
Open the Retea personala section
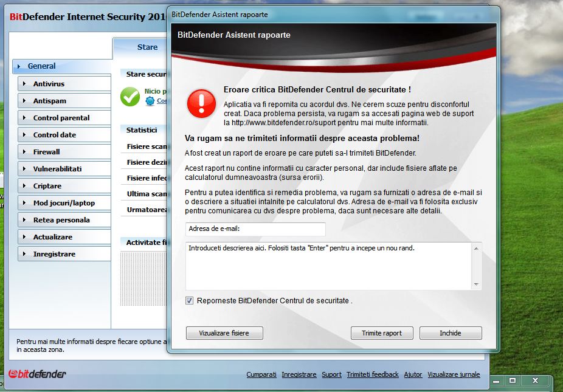[64, 219]
